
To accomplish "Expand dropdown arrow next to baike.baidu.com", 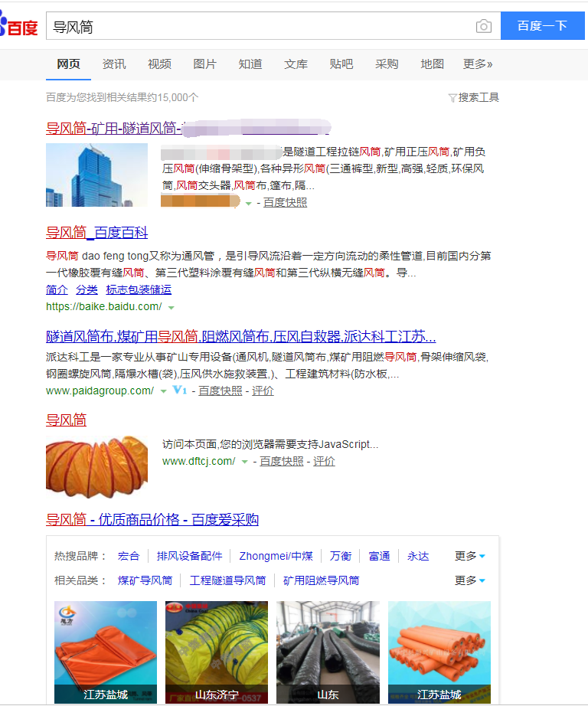I will 171,308.
